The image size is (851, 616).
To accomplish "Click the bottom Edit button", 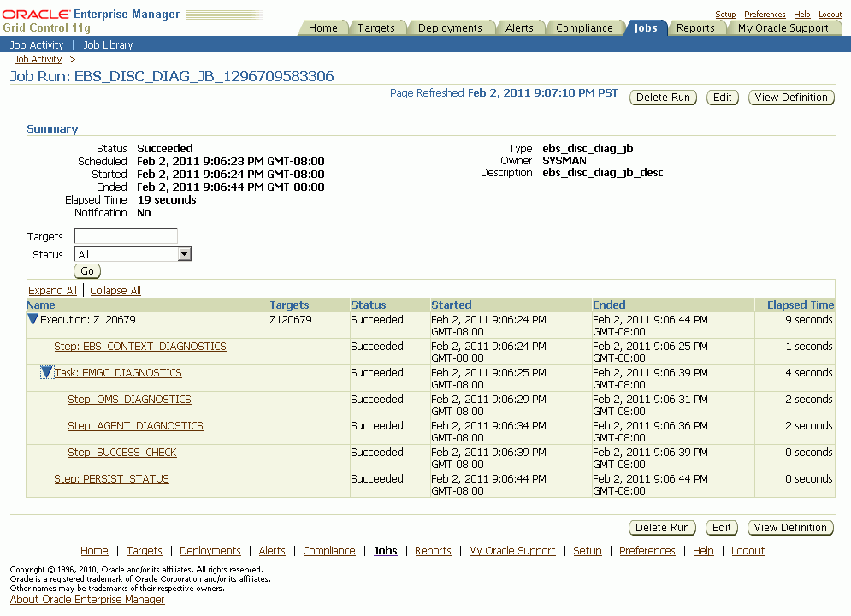I will [x=721, y=528].
